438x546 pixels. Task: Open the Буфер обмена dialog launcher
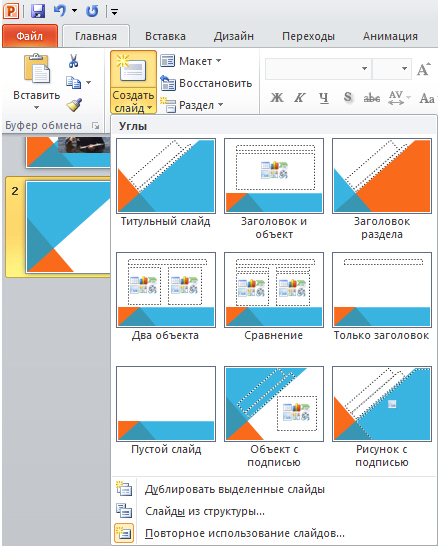point(95,126)
